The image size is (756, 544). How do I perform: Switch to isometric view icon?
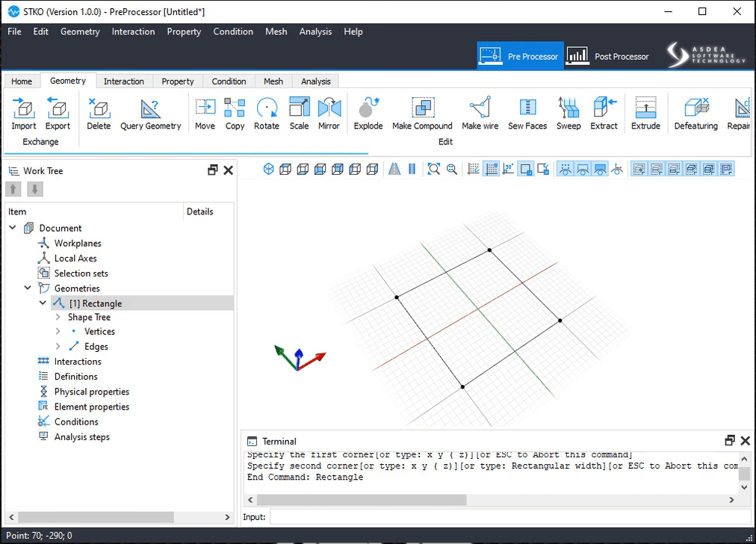268,170
